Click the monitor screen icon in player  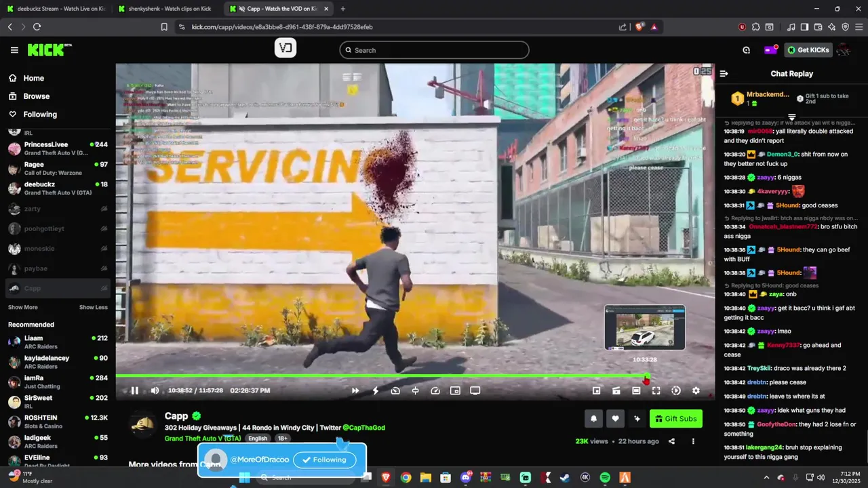pos(475,390)
